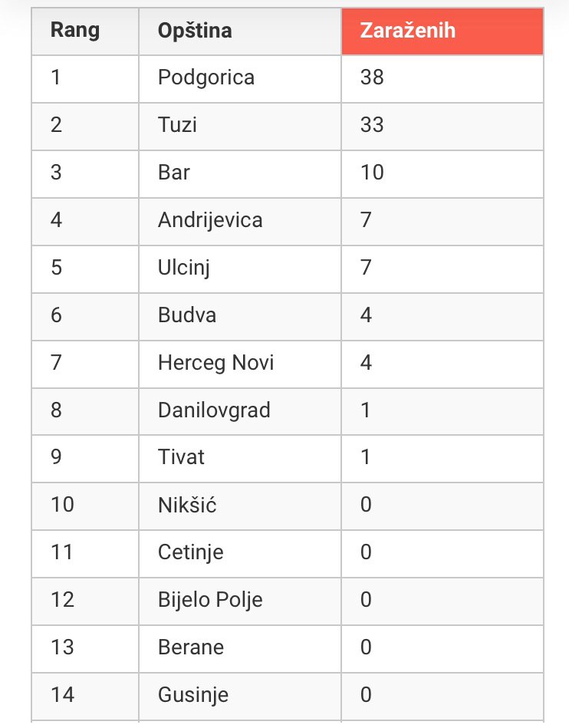Click rank number 14
This screenshot has height=728, width=569.
(62, 695)
